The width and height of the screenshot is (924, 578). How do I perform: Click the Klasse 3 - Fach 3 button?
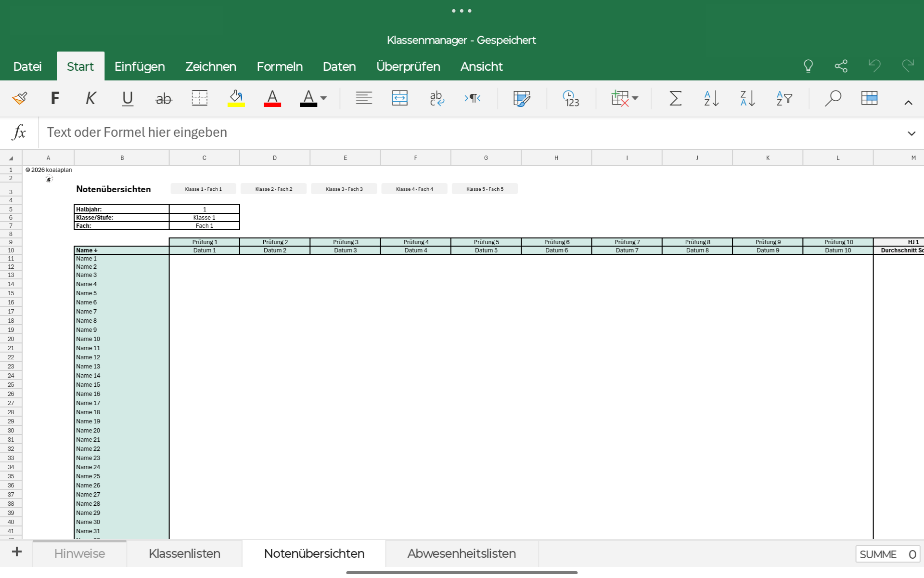(344, 189)
